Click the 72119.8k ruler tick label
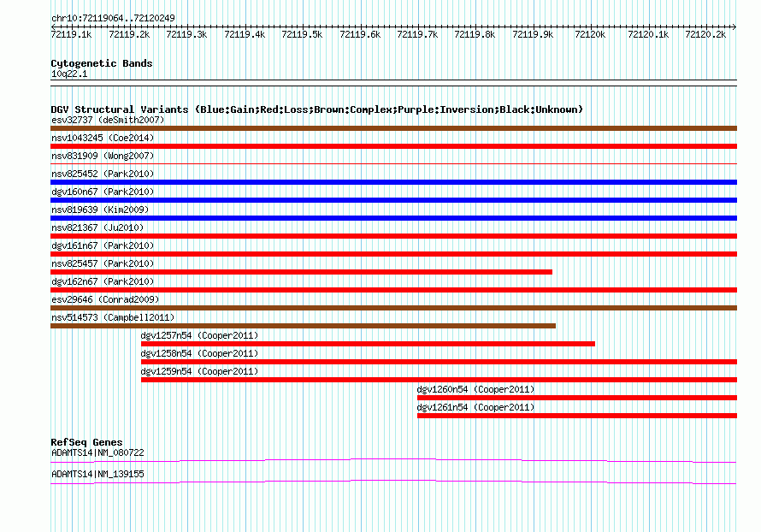 click(x=475, y=34)
